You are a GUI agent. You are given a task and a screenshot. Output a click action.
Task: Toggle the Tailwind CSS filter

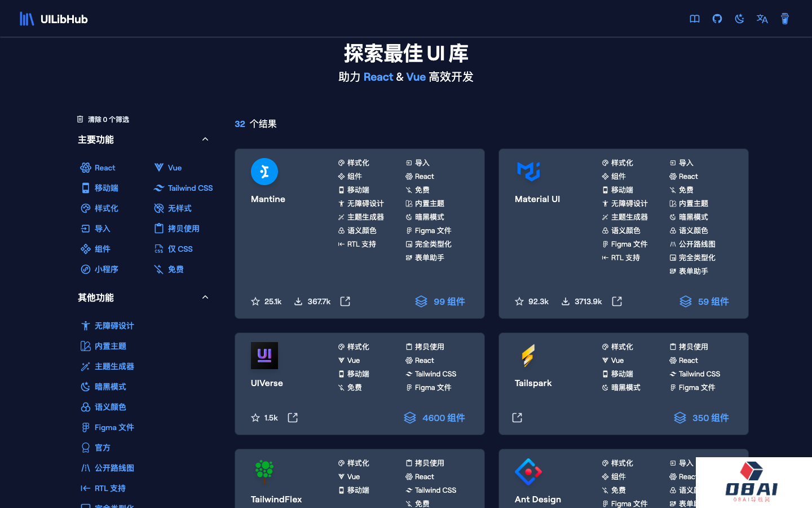pos(183,188)
